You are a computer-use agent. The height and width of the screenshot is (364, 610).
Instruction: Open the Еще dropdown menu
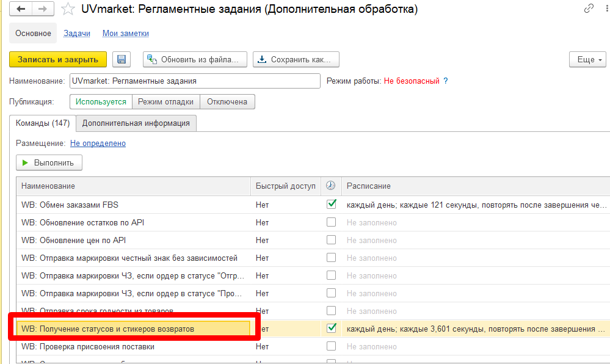tap(587, 59)
